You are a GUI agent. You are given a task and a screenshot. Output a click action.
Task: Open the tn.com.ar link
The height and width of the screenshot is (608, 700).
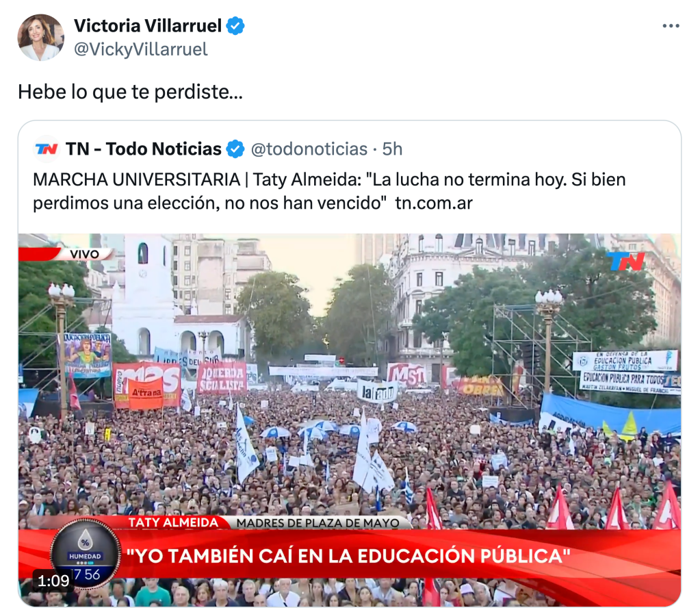434,203
